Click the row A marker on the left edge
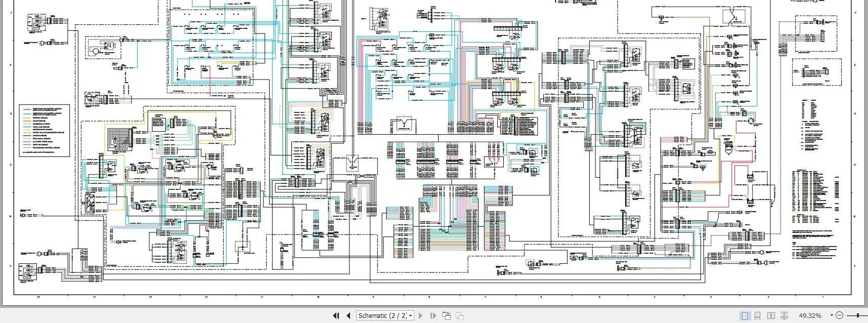The height and width of the screenshot is (323, 868). [12, 265]
